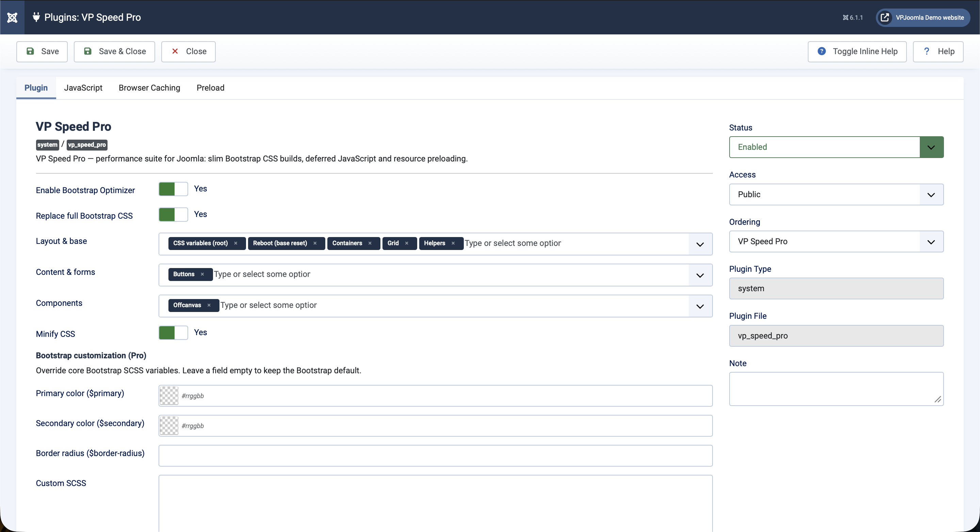The image size is (980, 532).
Task: Switch to the JavaScript tab
Action: coord(83,88)
